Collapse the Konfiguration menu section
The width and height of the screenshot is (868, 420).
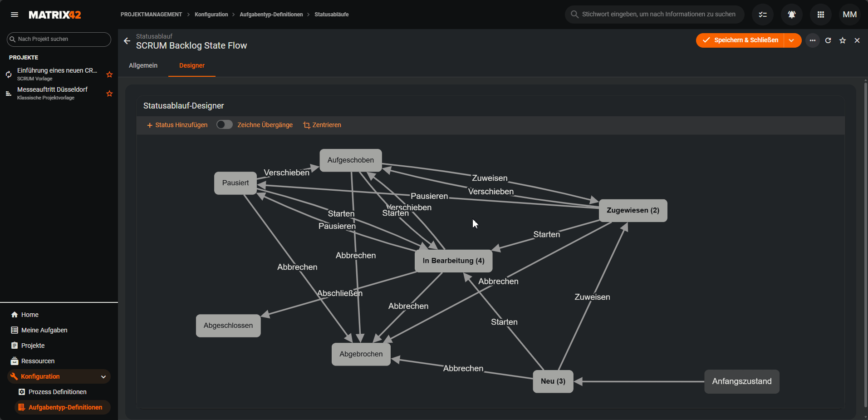(x=103, y=376)
